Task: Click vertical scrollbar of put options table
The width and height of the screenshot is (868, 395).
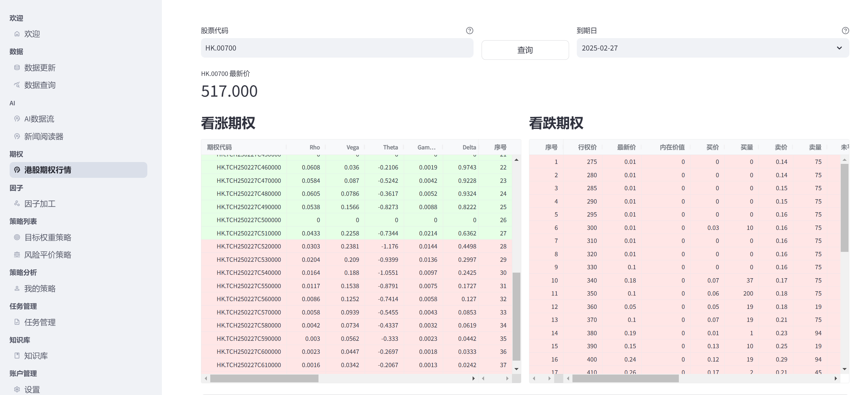Action: (844, 208)
